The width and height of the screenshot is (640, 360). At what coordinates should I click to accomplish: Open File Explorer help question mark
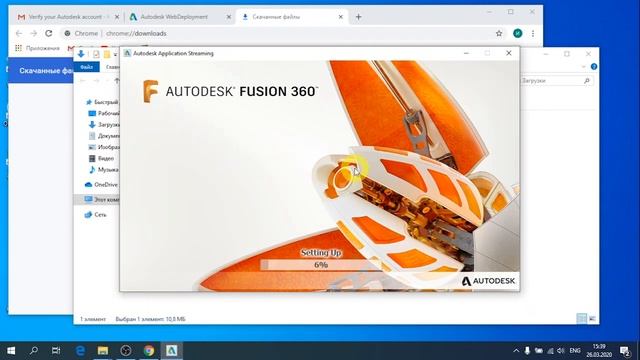[x=594, y=67]
